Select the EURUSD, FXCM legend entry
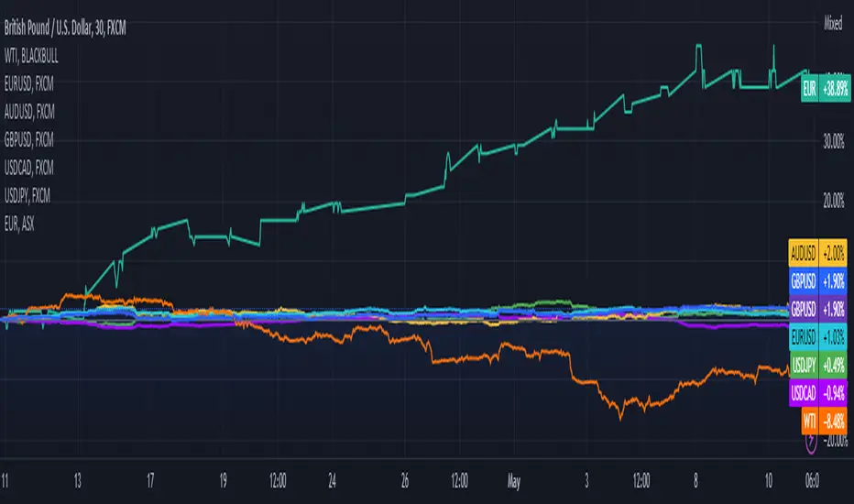The image size is (854, 504). (x=29, y=84)
